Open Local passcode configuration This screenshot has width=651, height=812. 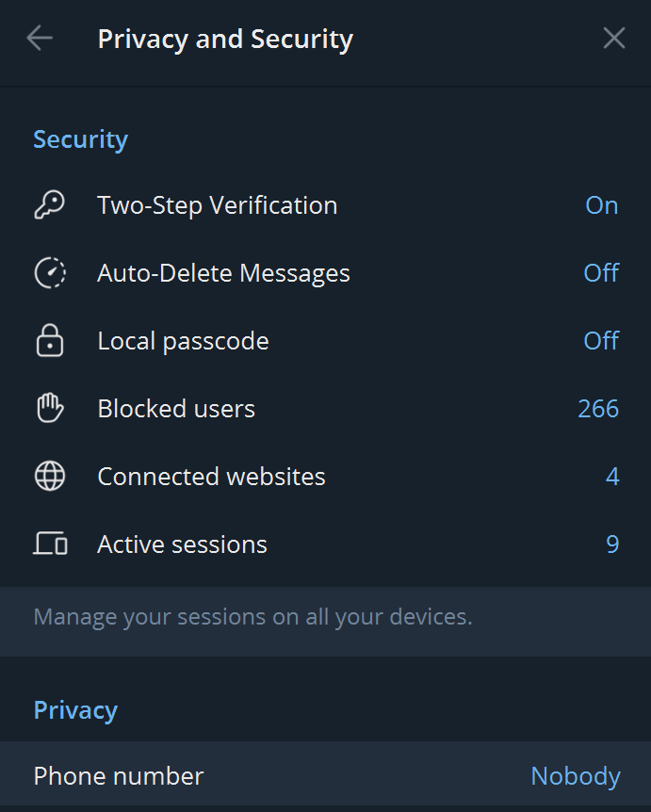[x=183, y=339]
